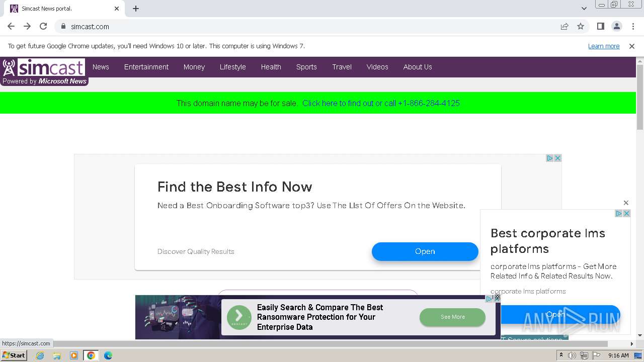
Task: Click the See More ad button
Action: click(x=452, y=317)
